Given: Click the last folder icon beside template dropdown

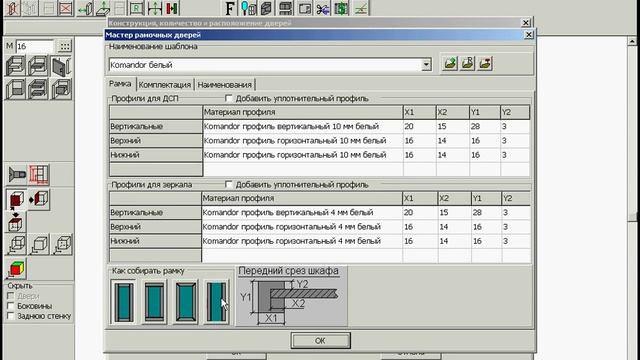Looking at the screenshot, I should point(485,63).
